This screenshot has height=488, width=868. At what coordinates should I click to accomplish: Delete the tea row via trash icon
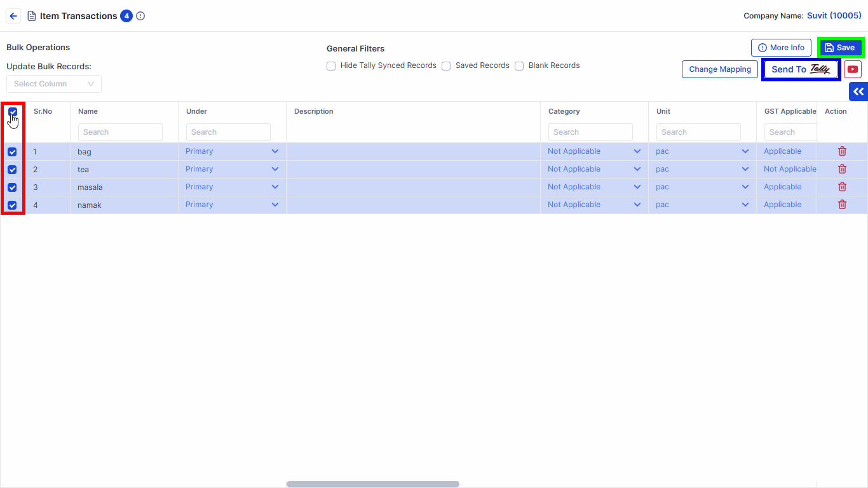pos(842,169)
